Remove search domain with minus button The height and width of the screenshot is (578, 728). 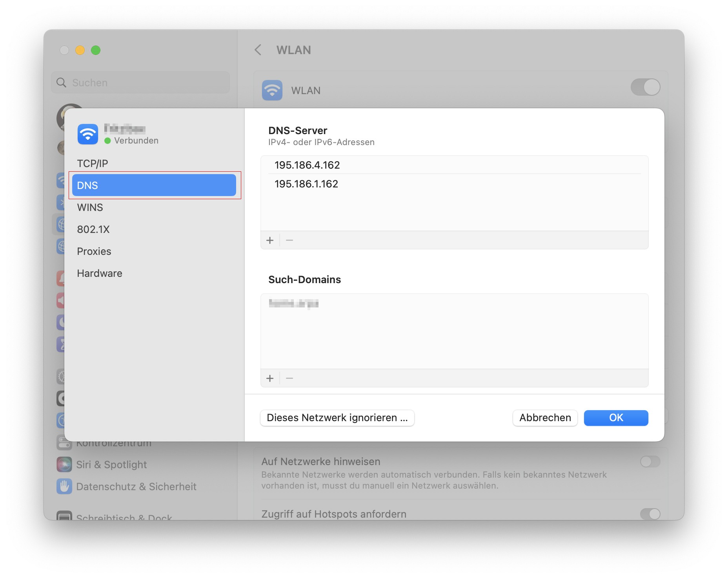(289, 378)
